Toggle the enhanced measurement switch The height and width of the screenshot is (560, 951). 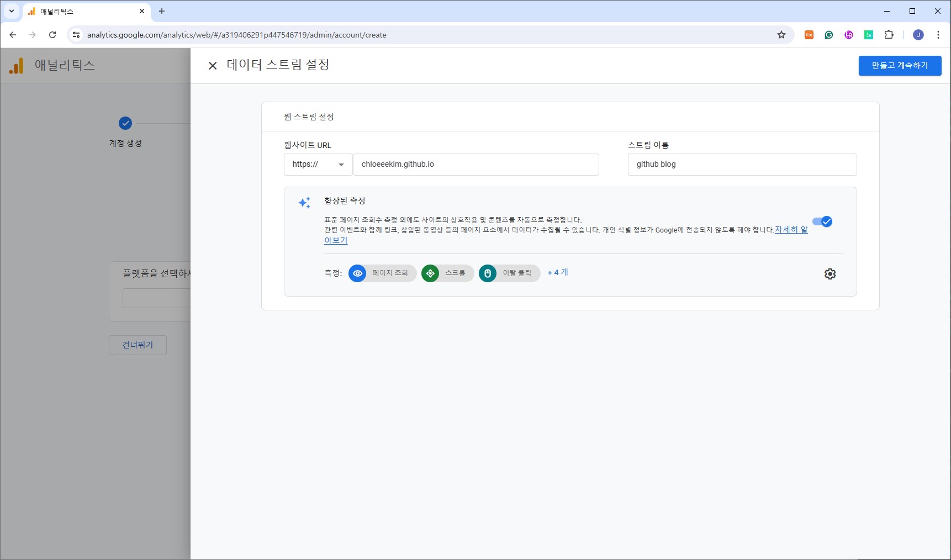click(x=822, y=221)
